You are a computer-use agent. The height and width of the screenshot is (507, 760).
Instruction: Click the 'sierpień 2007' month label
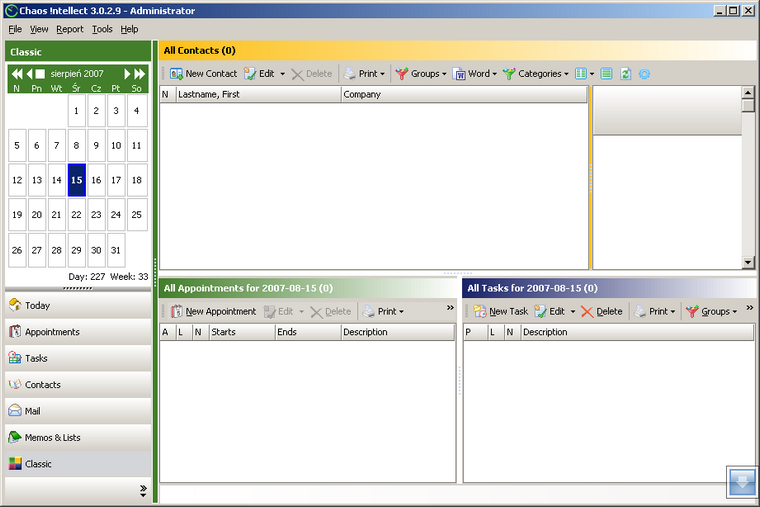pyautogui.click(x=77, y=74)
